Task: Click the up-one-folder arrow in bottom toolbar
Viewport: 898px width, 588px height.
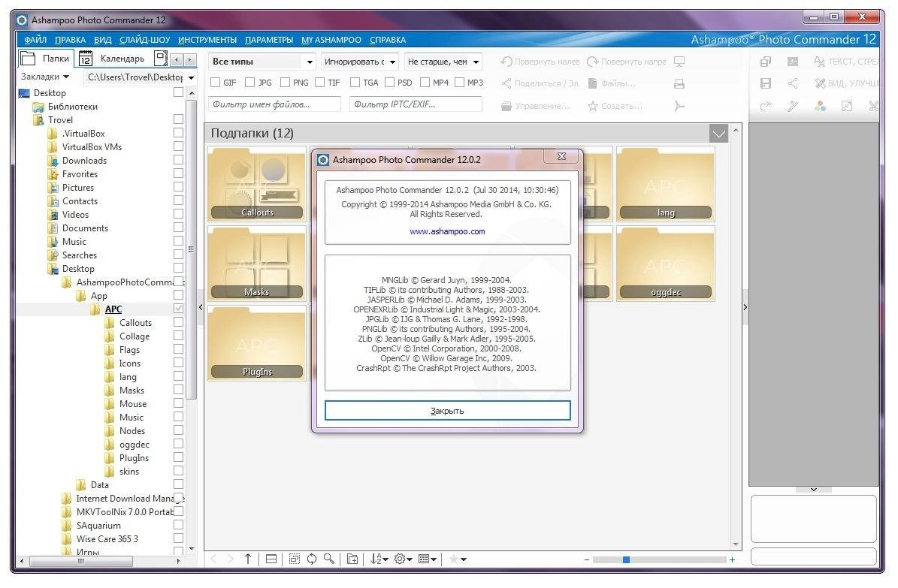Action: coord(247,559)
